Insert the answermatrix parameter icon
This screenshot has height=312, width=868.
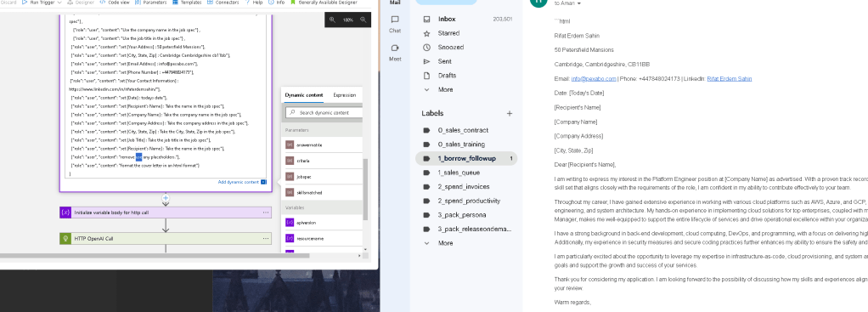(290, 145)
